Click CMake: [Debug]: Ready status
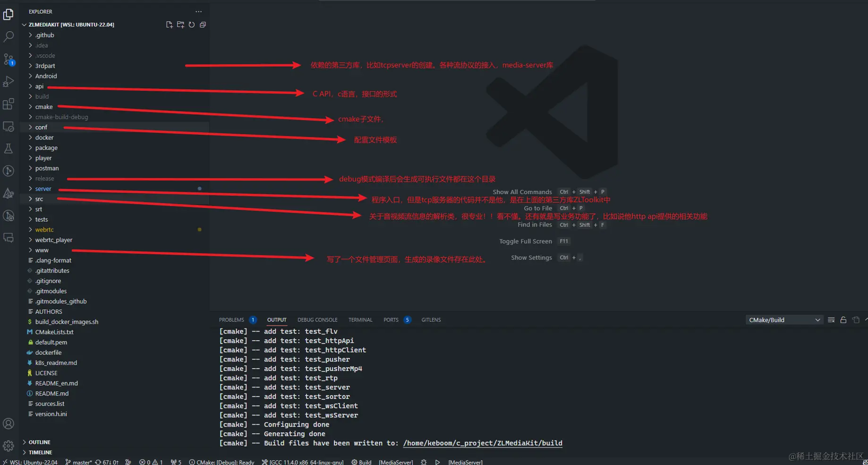The height and width of the screenshot is (465, 868). [x=221, y=462]
